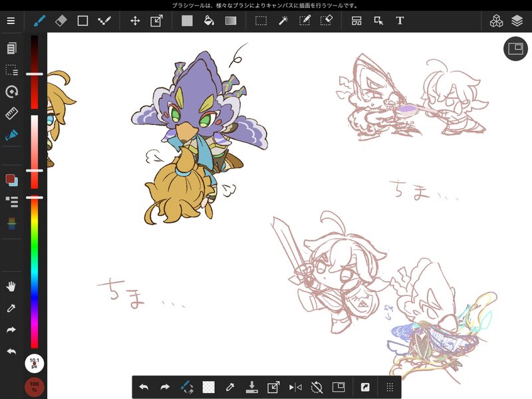Select the Move tool
The width and height of the screenshot is (532, 399).
tap(135, 21)
